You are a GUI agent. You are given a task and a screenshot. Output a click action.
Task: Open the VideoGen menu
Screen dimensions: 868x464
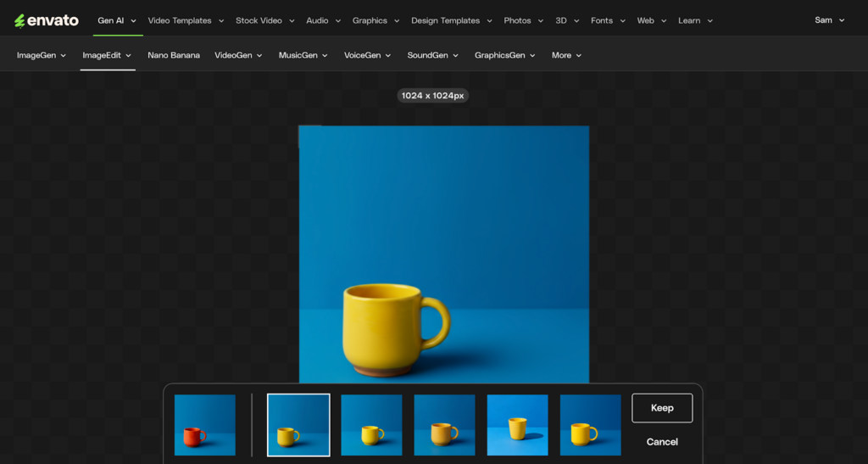[x=238, y=55]
